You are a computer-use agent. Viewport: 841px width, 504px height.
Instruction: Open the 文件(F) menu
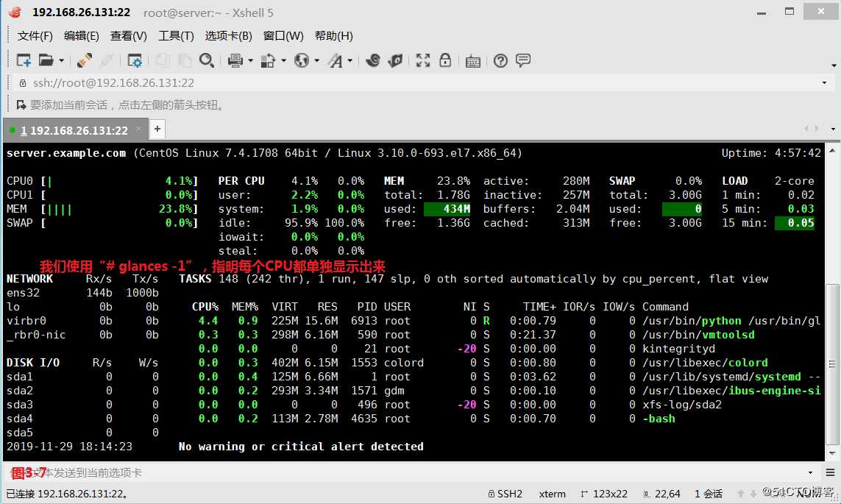35,36
